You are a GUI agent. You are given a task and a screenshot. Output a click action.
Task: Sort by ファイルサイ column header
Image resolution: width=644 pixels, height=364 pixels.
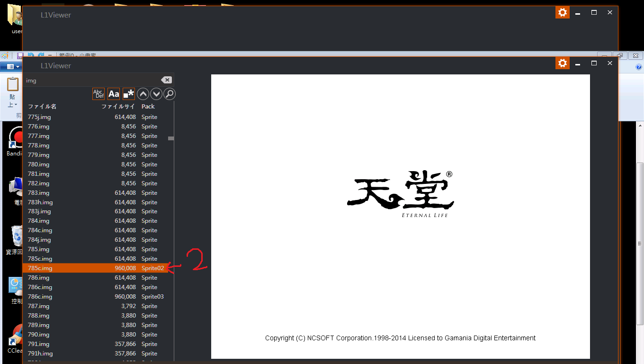tap(118, 107)
